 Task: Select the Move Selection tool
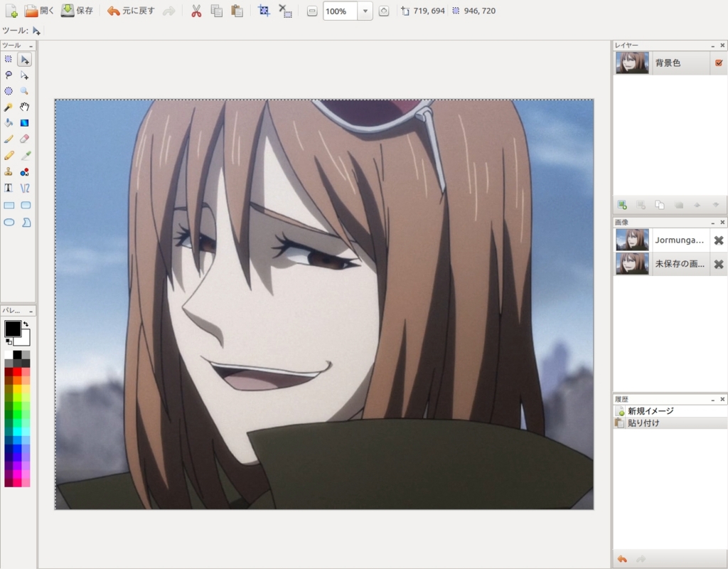tap(25, 75)
